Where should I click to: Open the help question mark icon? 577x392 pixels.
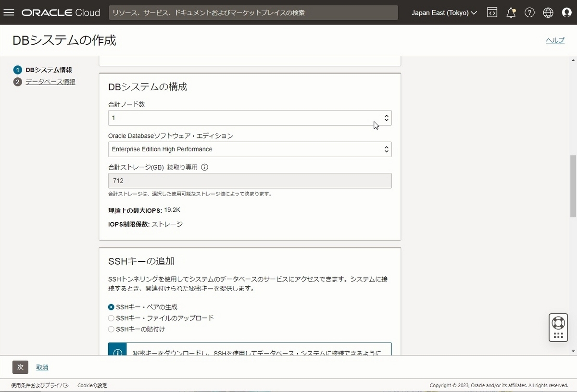coord(529,12)
